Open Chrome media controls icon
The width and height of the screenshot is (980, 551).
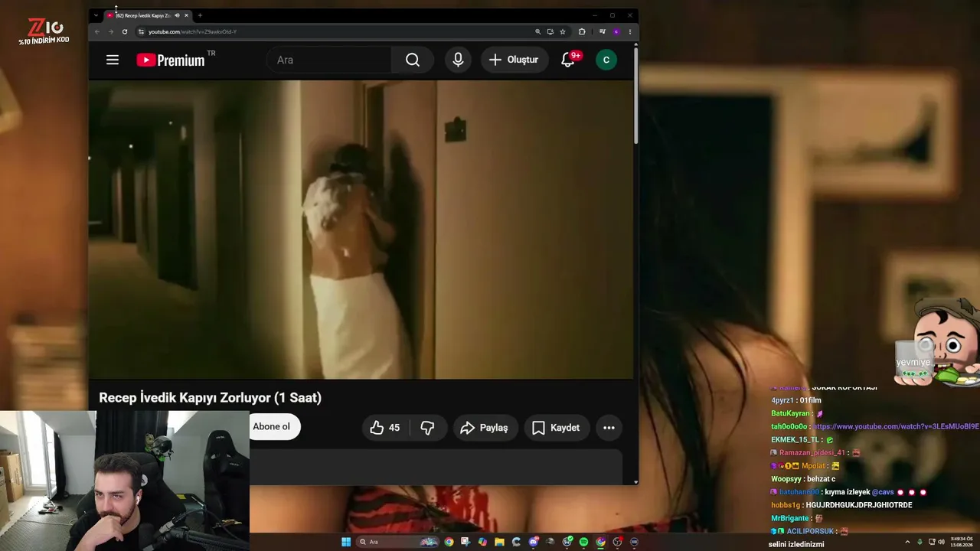(x=603, y=31)
